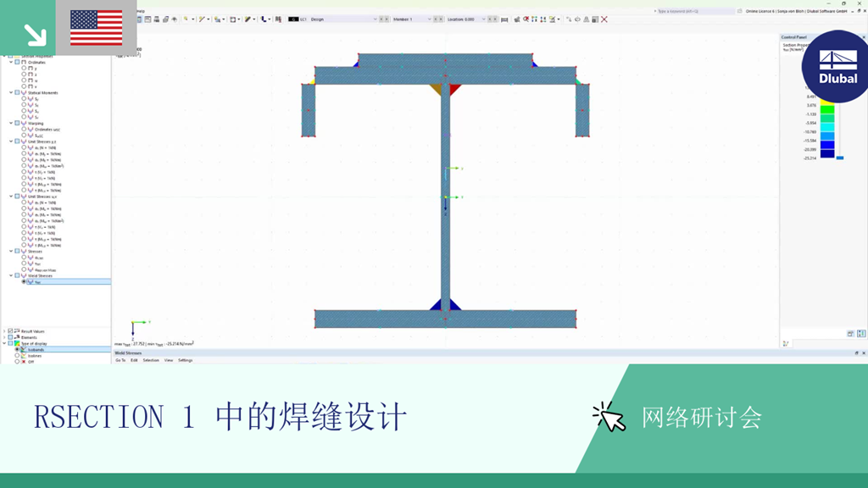Select the calculator icon on the toolbar
The width and height of the screenshot is (868, 488).
[596, 19]
